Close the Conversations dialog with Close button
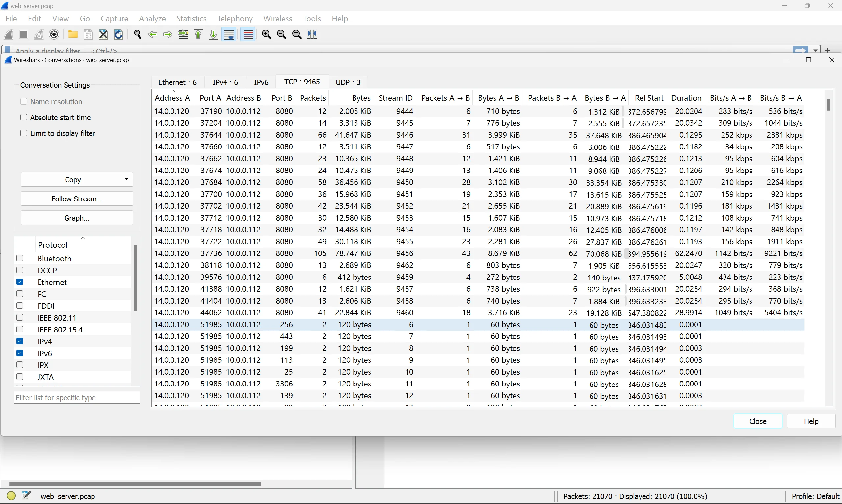This screenshot has width=842, height=504. tap(758, 421)
